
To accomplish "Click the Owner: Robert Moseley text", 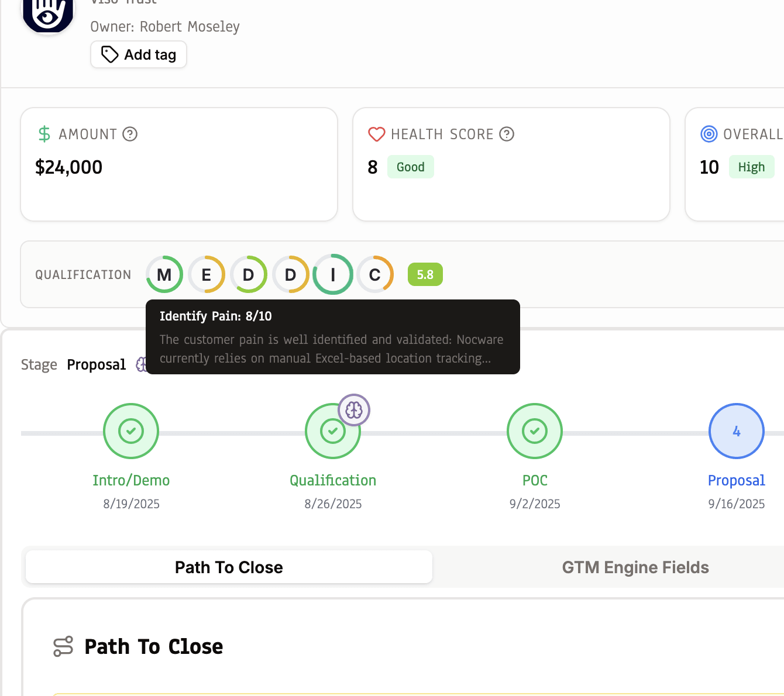I will 165,27.
